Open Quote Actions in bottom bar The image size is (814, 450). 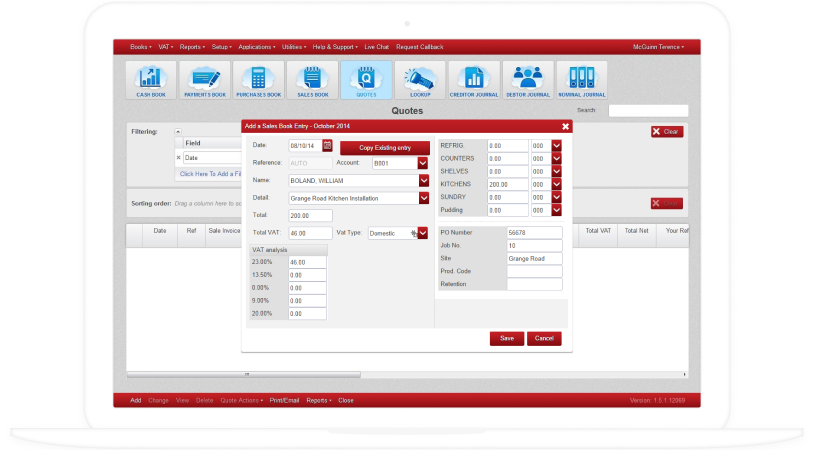pos(241,401)
